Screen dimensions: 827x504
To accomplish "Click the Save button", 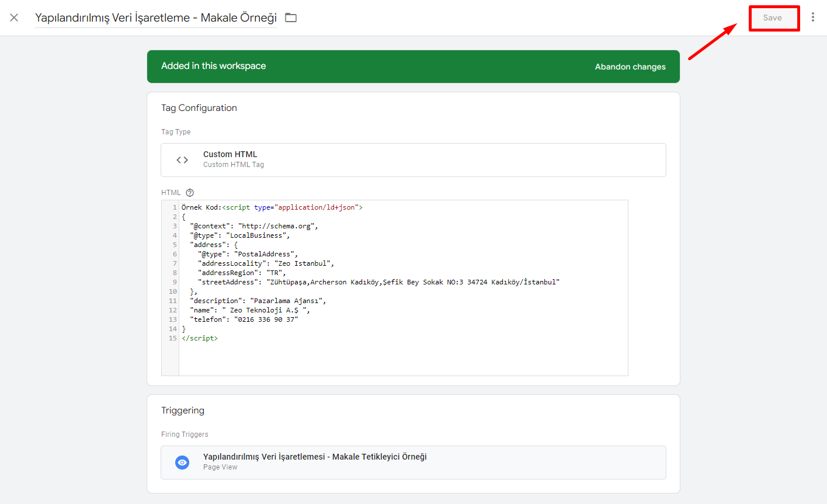I will pyautogui.click(x=774, y=18).
